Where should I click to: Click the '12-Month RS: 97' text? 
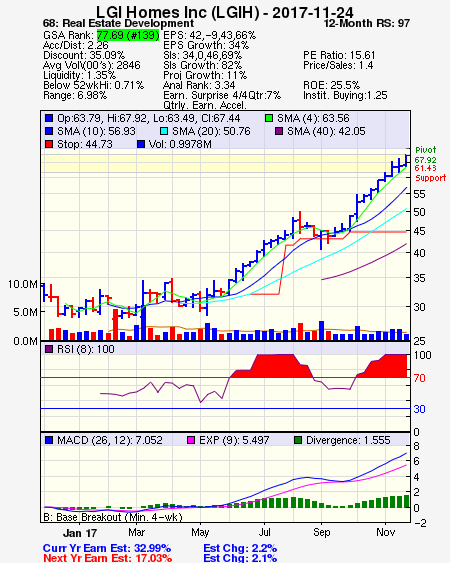367,24
